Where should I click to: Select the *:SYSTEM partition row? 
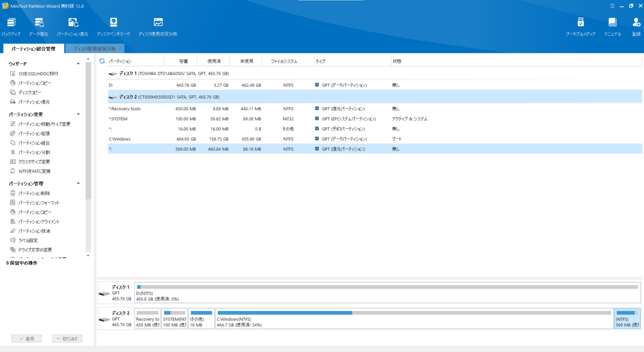(x=375, y=119)
